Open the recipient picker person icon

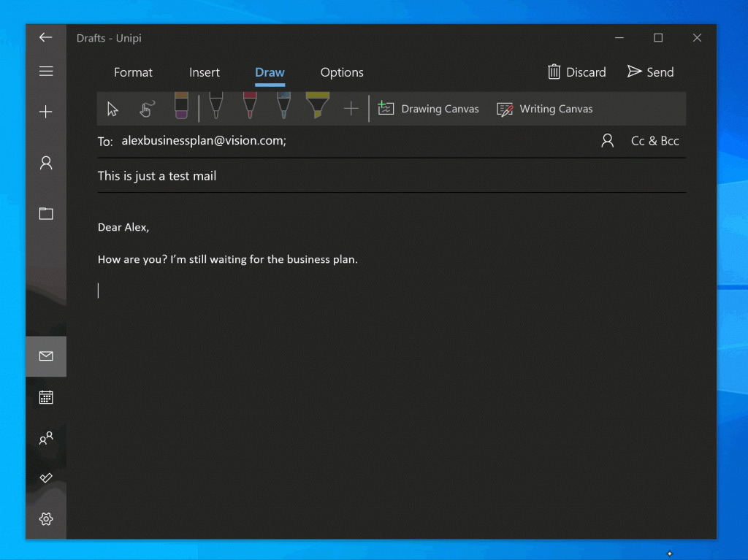point(607,140)
